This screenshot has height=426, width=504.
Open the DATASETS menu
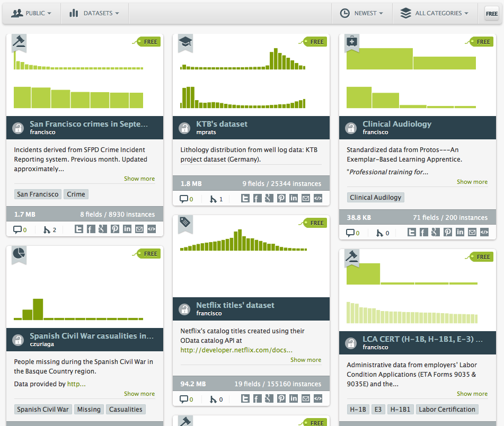click(94, 13)
